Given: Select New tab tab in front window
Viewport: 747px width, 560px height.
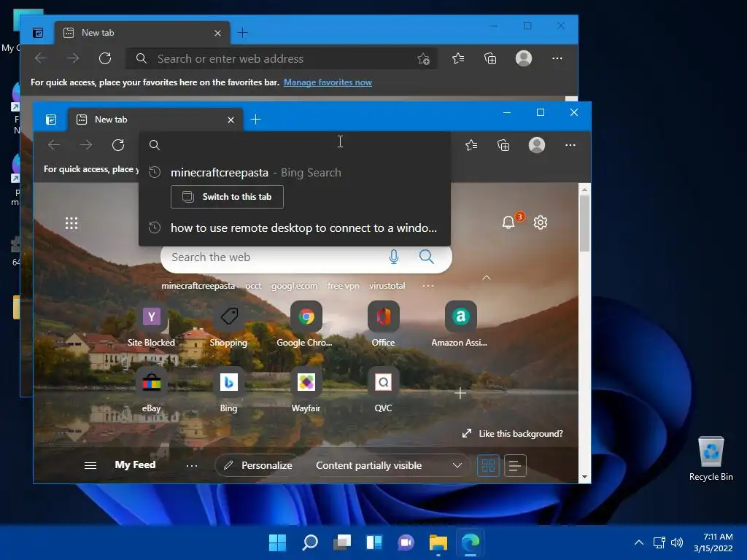Looking at the screenshot, I should pyautogui.click(x=156, y=120).
